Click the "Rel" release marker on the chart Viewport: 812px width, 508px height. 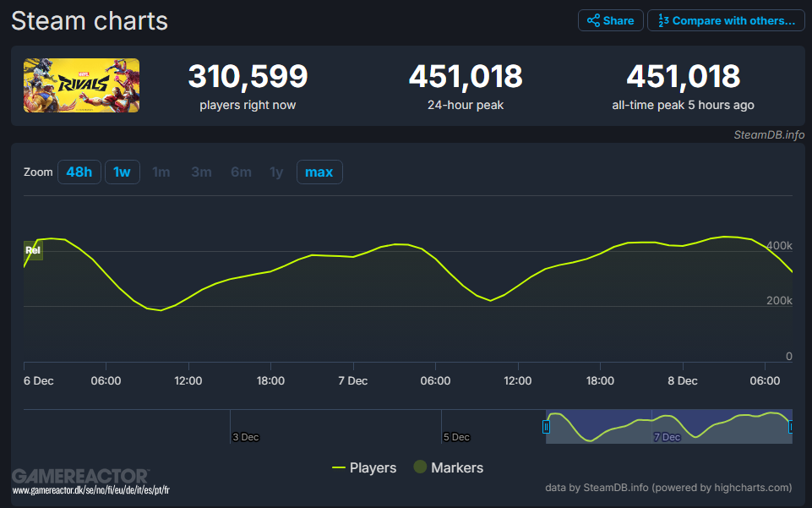pyautogui.click(x=32, y=250)
